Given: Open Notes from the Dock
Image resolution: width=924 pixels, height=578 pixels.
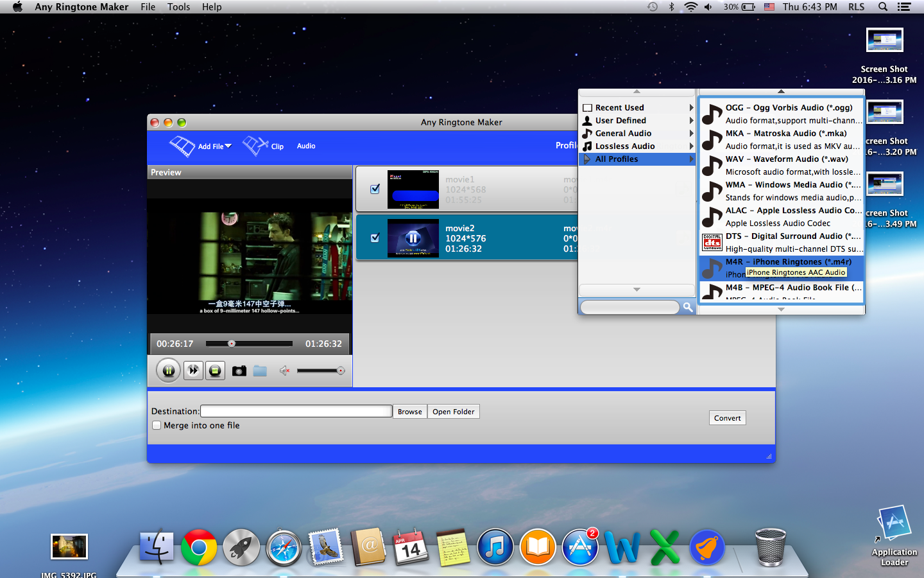Looking at the screenshot, I should [453, 548].
